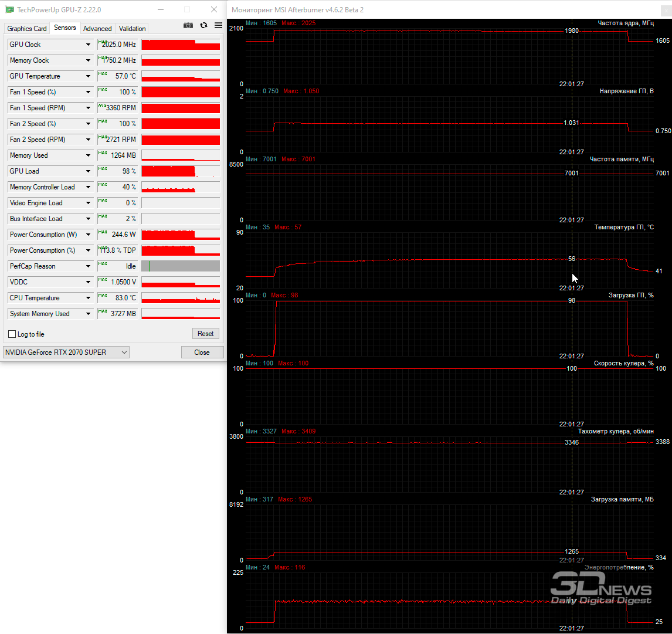This screenshot has width=672, height=634.
Task: Take a GPU-Z screenshot with camera icon
Action: [x=188, y=25]
